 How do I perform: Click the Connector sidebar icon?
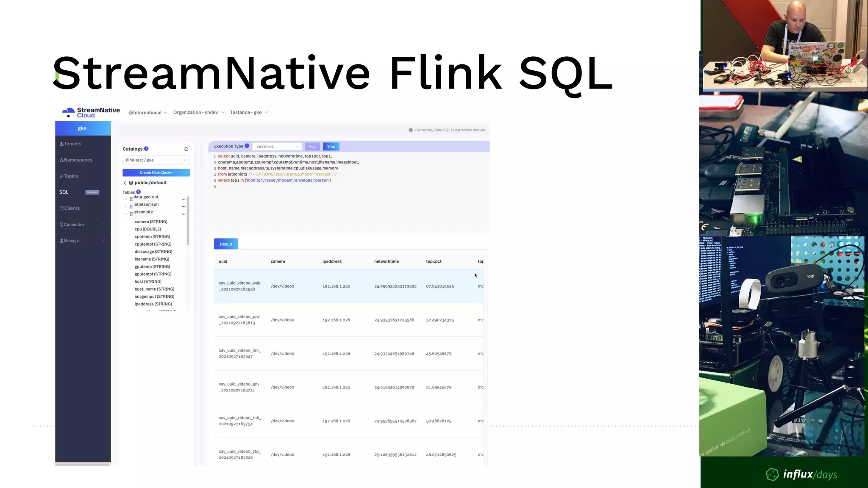tap(61, 225)
